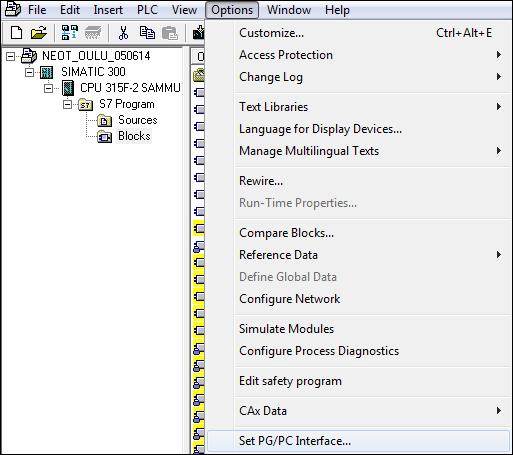513x455 pixels.
Task: Open the View menu
Action: [x=184, y=10]
